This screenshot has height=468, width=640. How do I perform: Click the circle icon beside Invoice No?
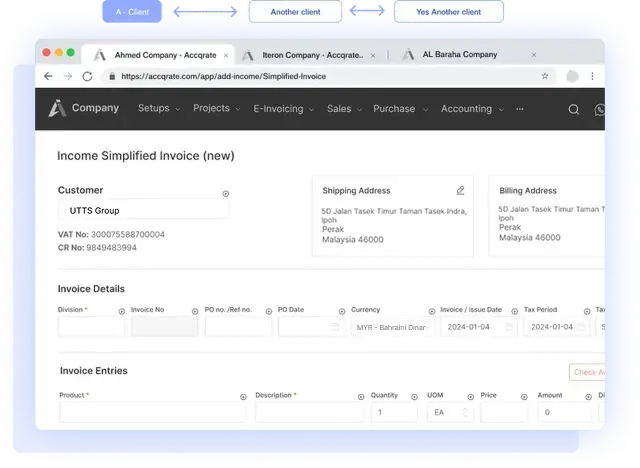point(195,311)
